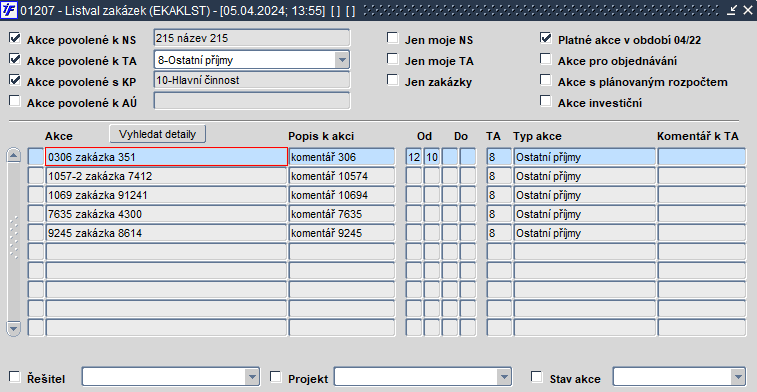Click the Od value 10 cell

pos(432,157)
